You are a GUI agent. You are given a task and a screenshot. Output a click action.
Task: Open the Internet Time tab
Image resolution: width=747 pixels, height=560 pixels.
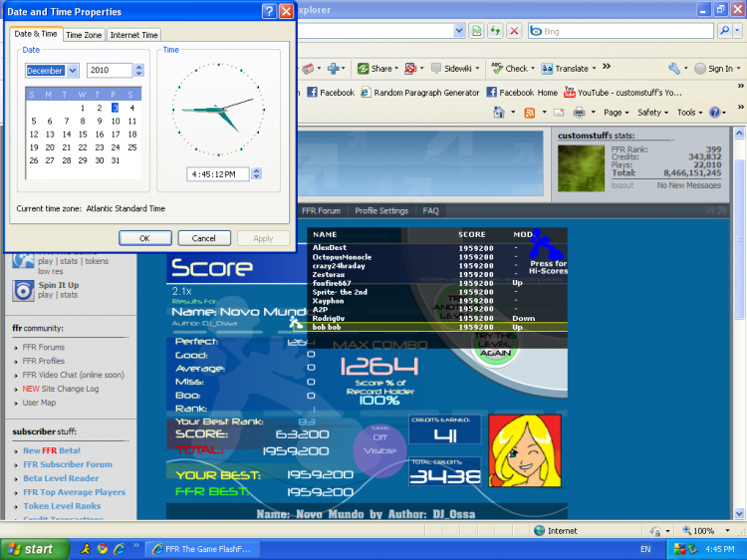(x=133, y=35)
